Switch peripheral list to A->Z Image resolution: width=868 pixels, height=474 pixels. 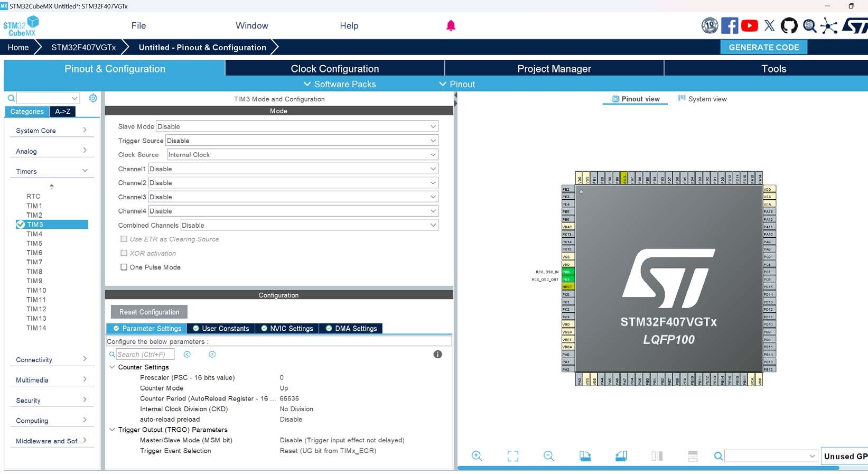(x=63, y=111)
